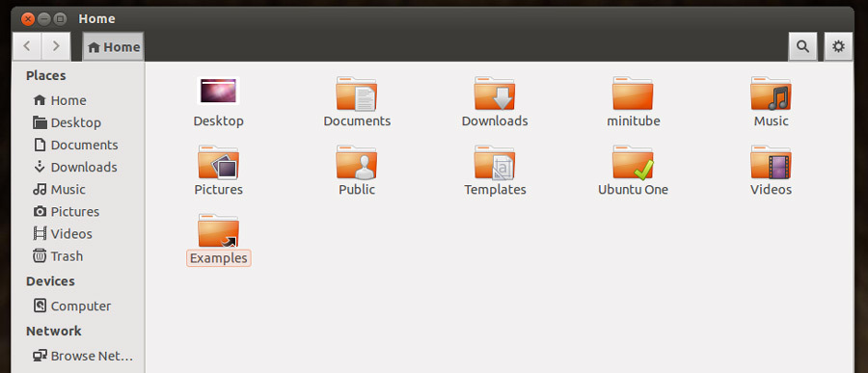Open Trash from the sidebar
Screen dimensions: 868x373
click(78, 256)
